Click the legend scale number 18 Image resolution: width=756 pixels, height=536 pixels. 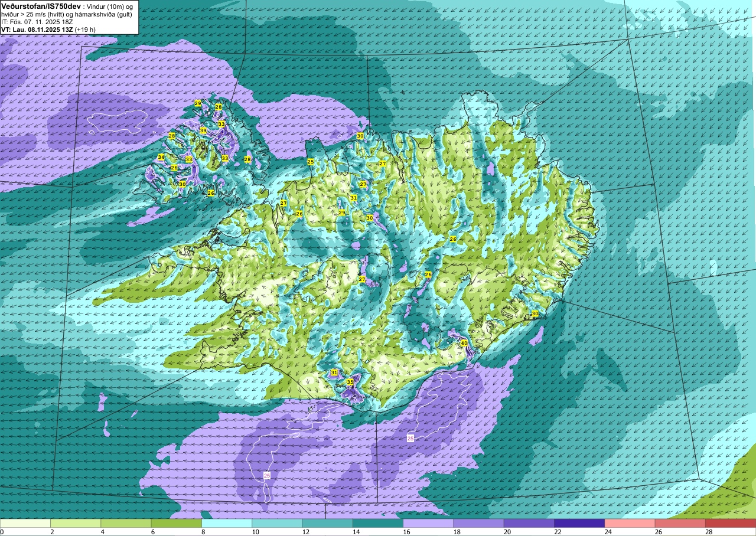[457, 532]
